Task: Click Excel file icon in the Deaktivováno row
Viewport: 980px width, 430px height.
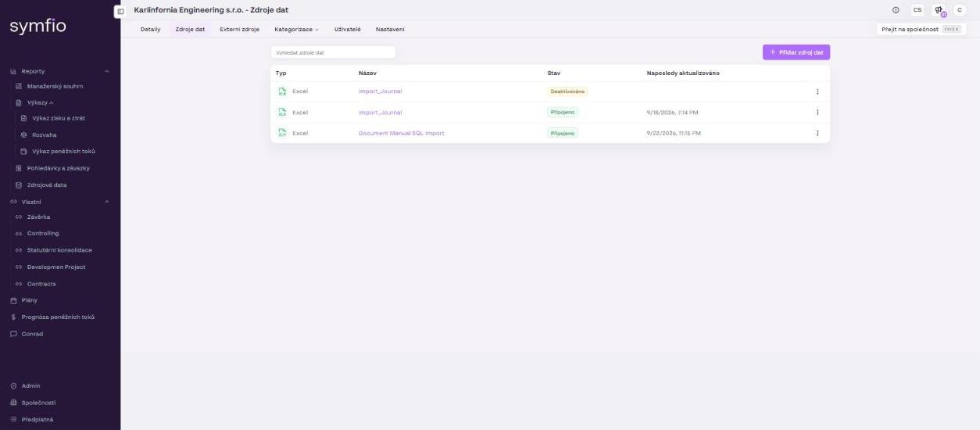Action: 282,91
